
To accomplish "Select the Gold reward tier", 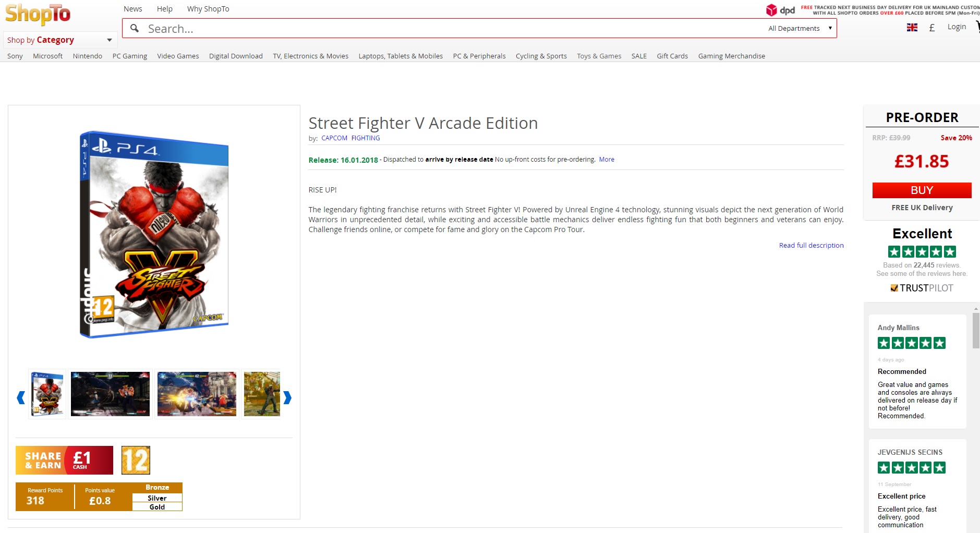I will tap(158, 507).
